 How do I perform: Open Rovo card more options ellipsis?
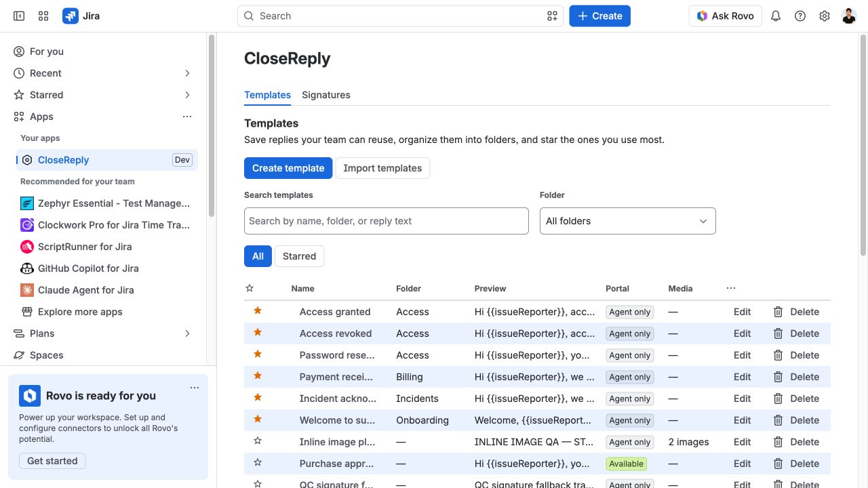[x=195, y=388]
